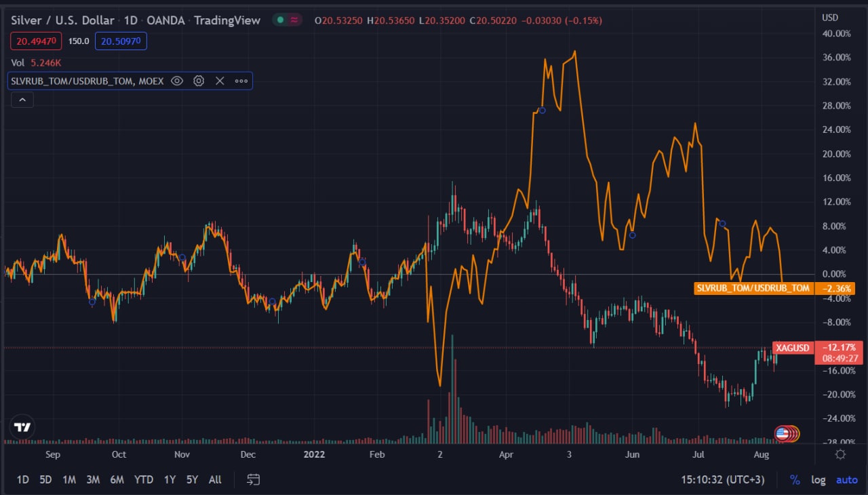Click the Aug label on time axis
The height and width of the screenshot is (495, 868).
click(762, 454)
